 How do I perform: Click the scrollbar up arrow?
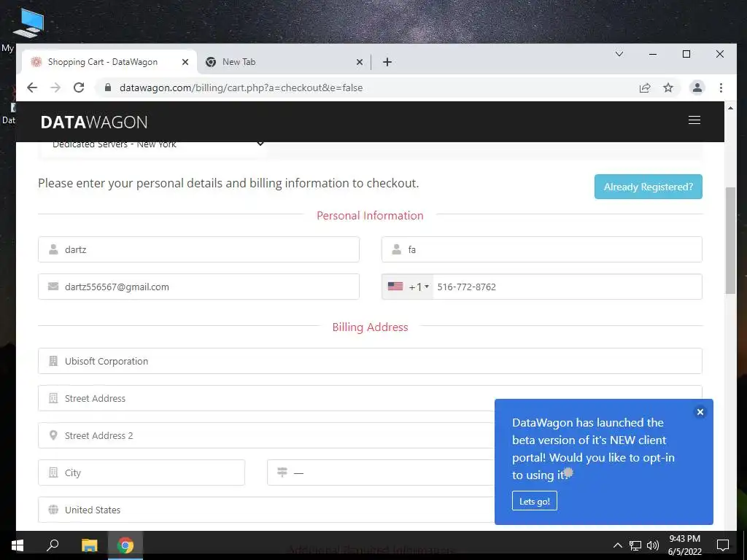(730, 108)
